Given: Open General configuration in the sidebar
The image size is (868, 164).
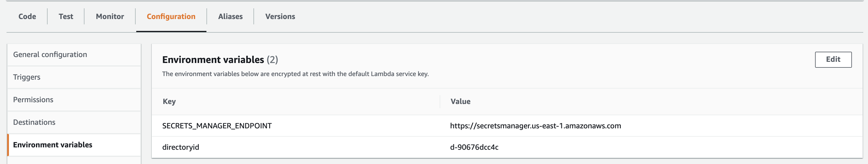Looking at the screenshot, I should click(x=50, y=55).
